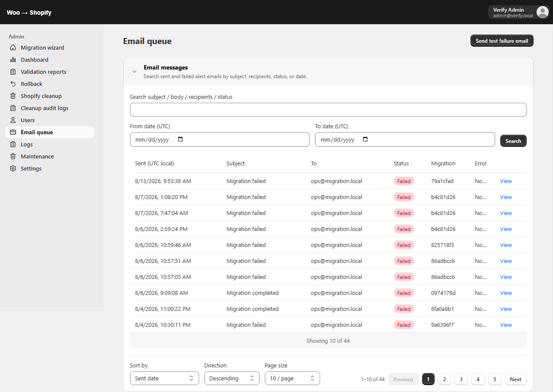Click the To date (UTC) input

coord(405,139)
